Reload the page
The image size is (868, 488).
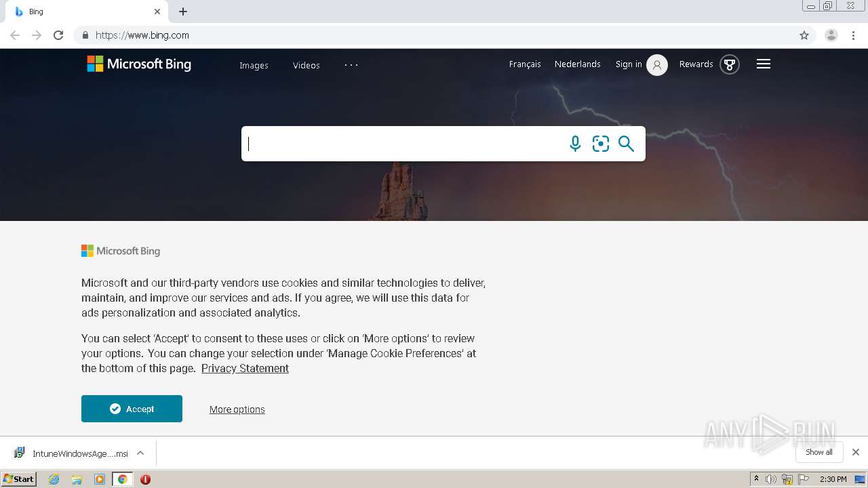(58, 35)
